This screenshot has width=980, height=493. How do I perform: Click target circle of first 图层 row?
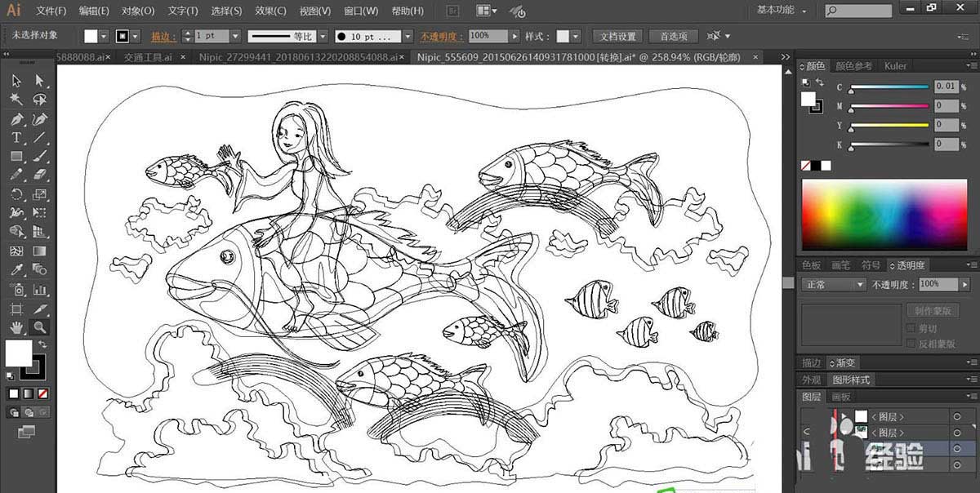point(957,416)
